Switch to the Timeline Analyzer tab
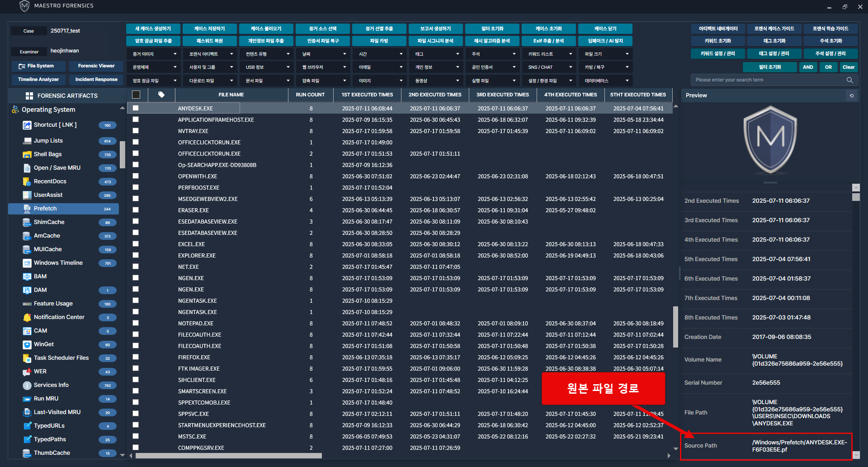The height and width of the screenshot is (467, 868). (x=38, y=80)
